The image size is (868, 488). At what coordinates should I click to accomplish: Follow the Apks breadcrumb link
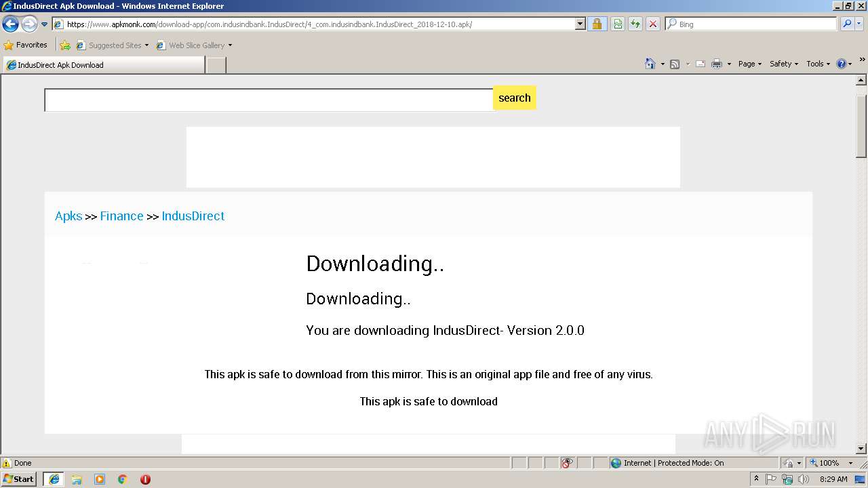point(68,216)
